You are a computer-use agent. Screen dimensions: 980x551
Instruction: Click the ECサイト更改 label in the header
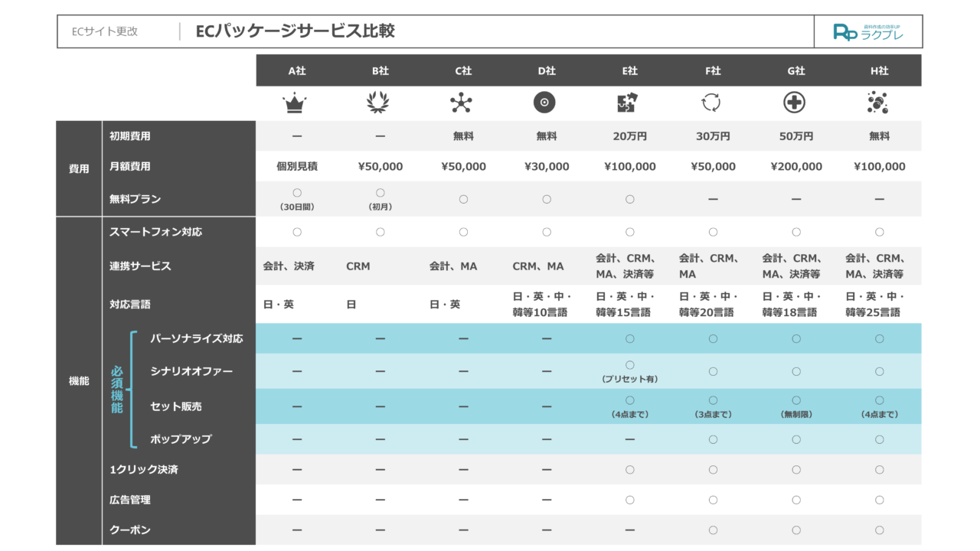click(105, 32)
